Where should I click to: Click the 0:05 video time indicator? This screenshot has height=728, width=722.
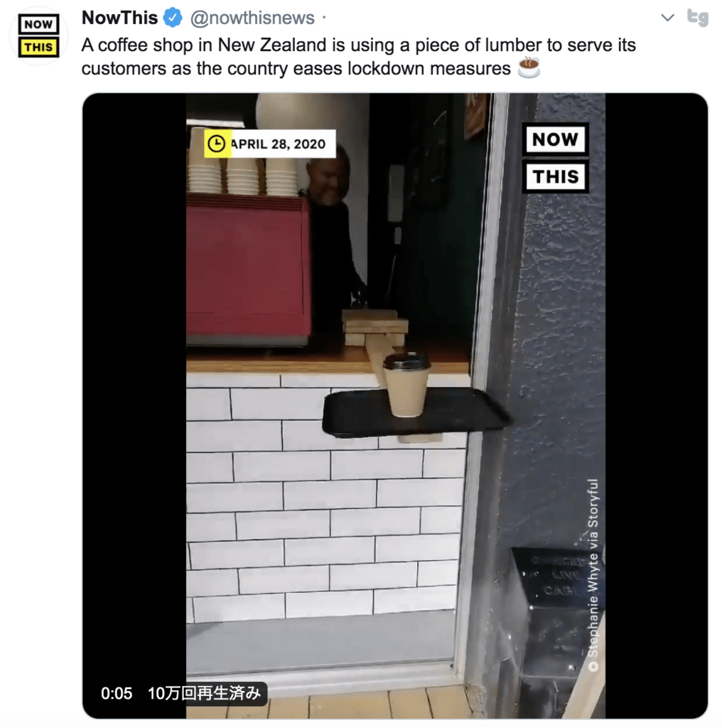117,693
